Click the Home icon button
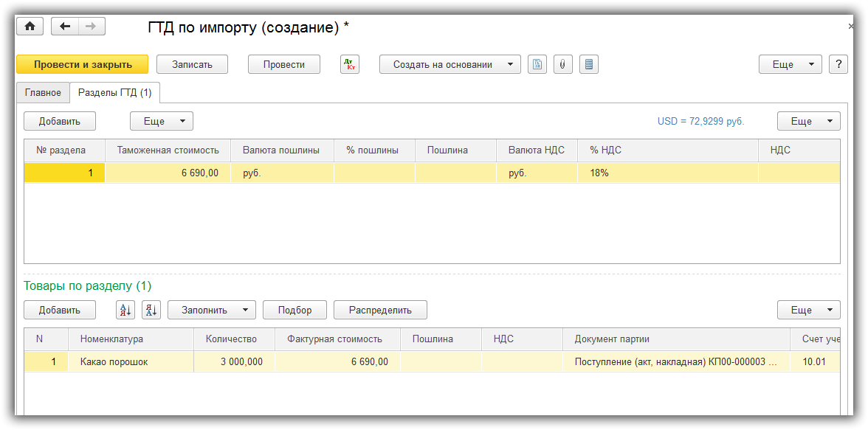This screenshot has height=430, width=868. tap(30, 27)
